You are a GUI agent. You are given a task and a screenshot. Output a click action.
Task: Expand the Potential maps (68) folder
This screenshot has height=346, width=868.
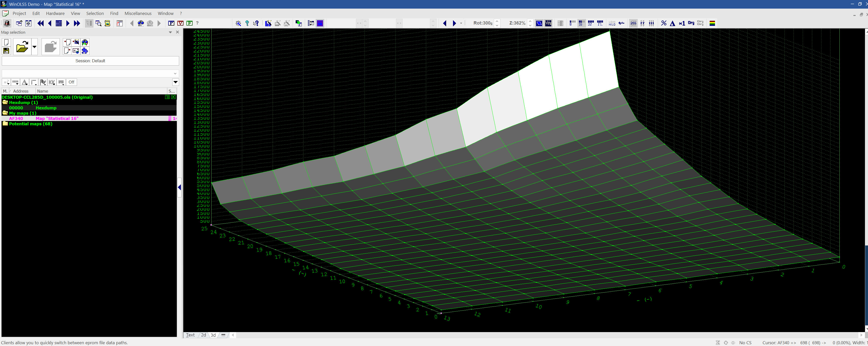5,124
